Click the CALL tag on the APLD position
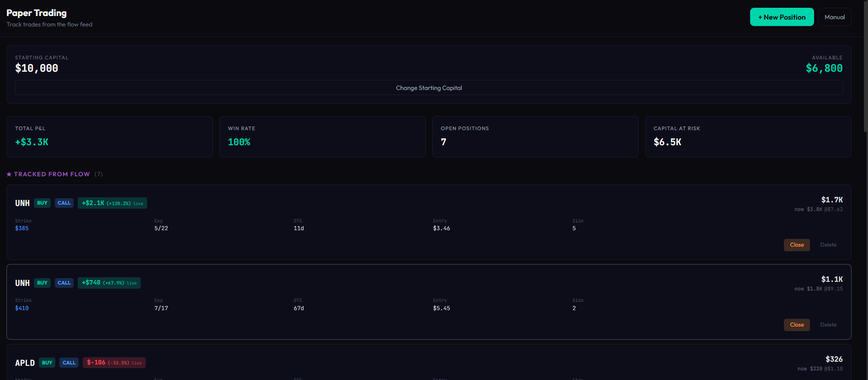The height and width of the screenshot is (380, 868). (x=69, y=363)
